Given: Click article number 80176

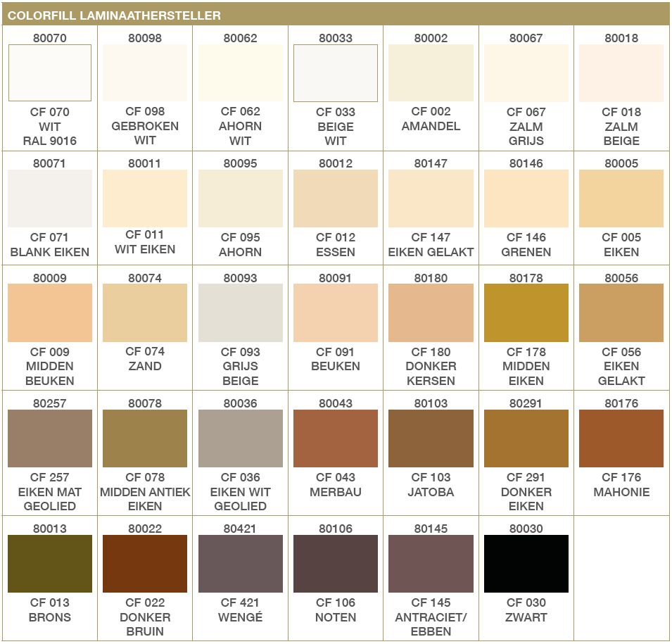Looking at the screenshot, I should click(621, 403).
